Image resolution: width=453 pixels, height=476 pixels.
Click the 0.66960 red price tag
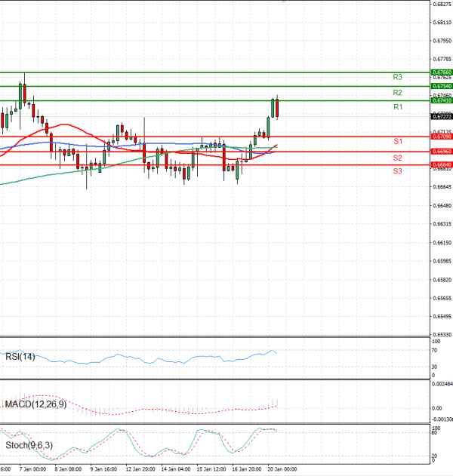click(x=442, y=152)
